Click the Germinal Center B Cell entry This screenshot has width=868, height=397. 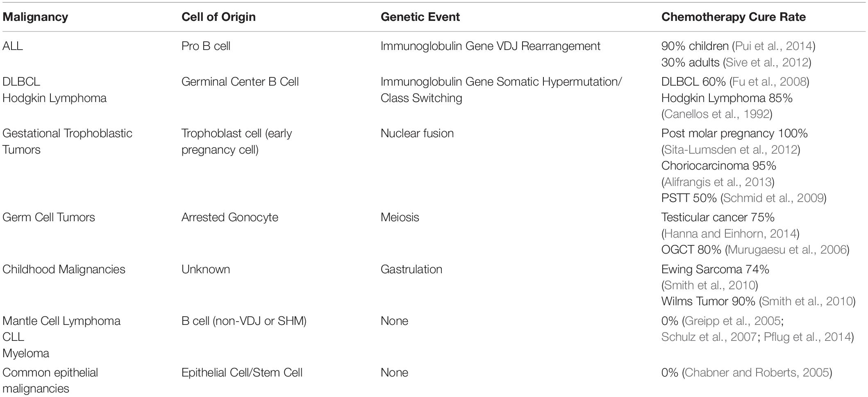(x=240, y=82)
